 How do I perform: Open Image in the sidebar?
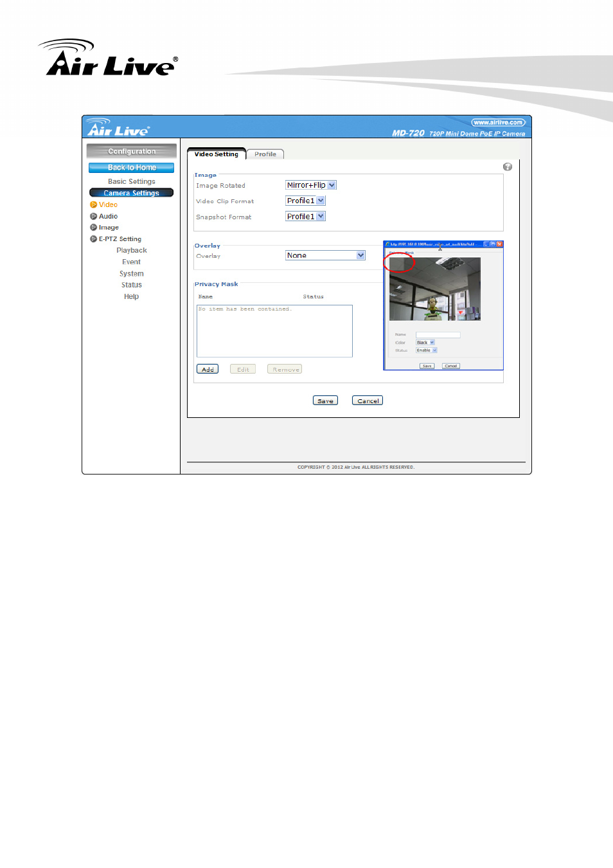click(109, 228)
